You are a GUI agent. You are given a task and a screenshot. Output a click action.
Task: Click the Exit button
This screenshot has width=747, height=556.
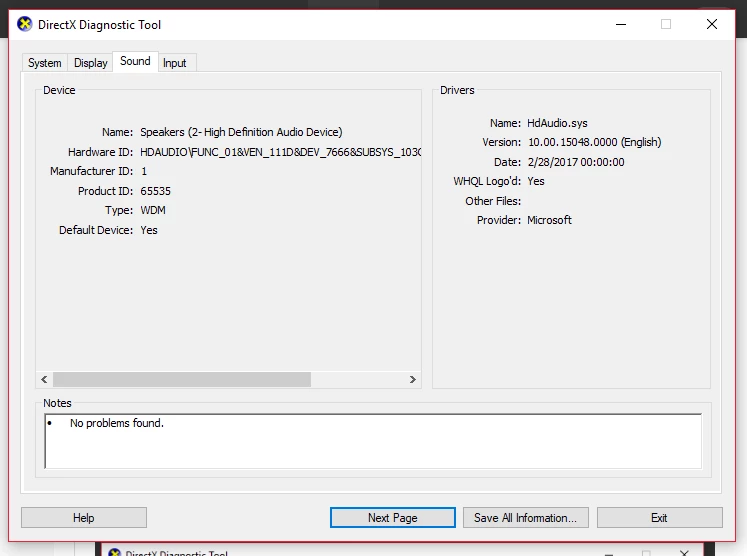pos(659,517)
